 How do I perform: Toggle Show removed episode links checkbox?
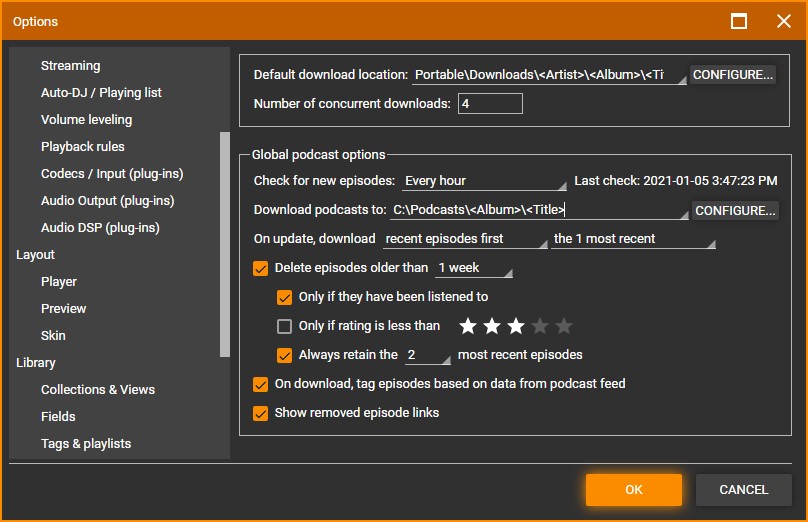(261, 413)
